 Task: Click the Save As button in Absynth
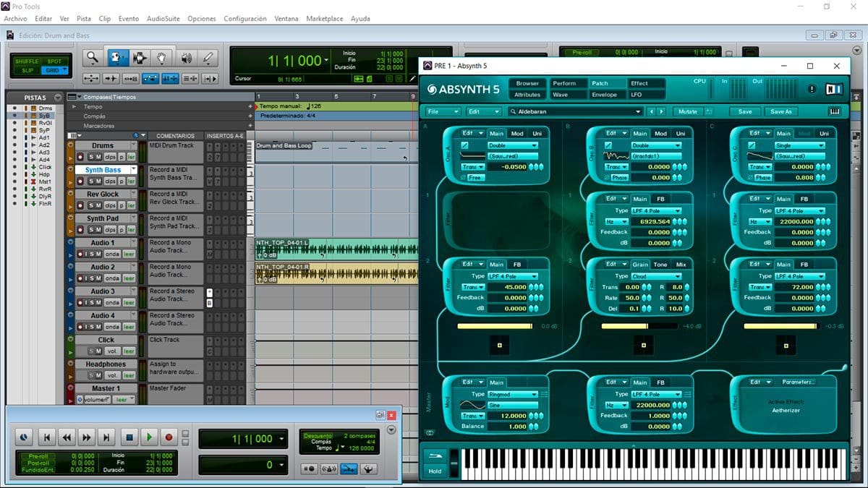click(x=781, y=111)
